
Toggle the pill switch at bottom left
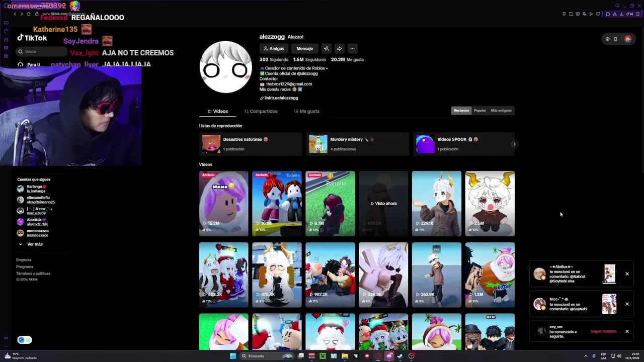[24, 340]
